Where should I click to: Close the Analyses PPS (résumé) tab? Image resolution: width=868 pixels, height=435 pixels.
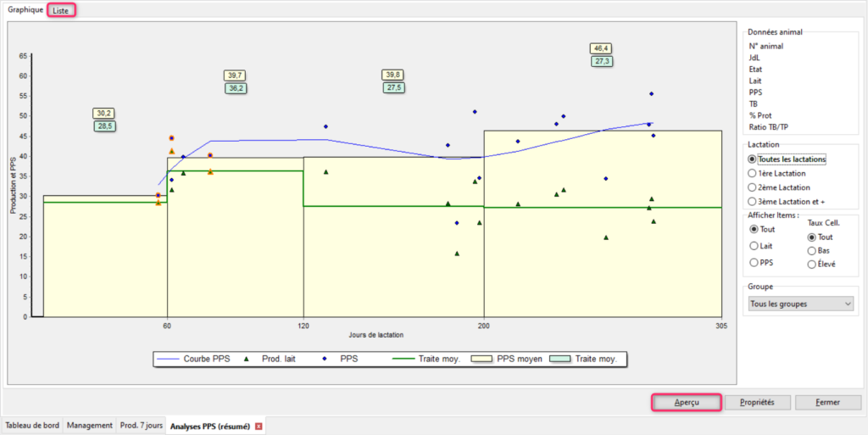click(259, 426)
